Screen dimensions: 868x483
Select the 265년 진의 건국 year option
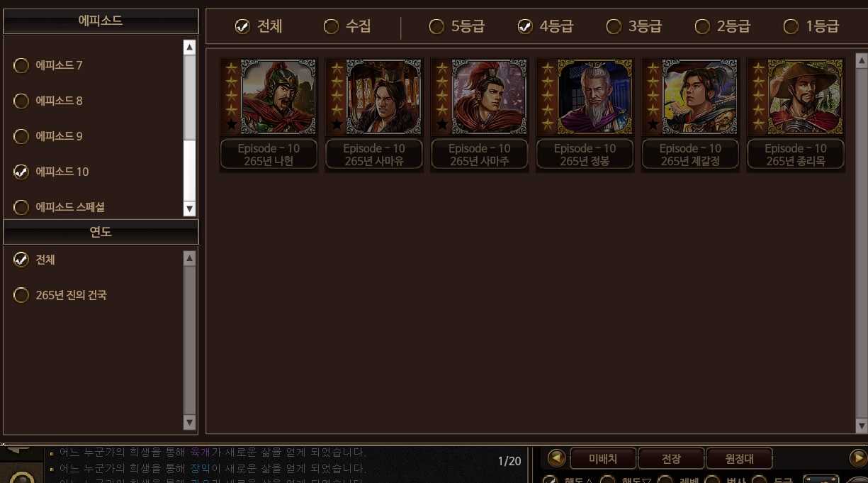point(60,295)
